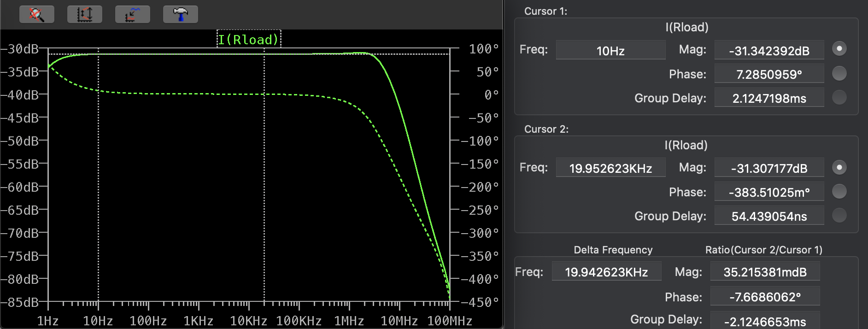Click the -200° right phase axis label
Viewport: 868px width, 329px height.
[x=480, y=187]
